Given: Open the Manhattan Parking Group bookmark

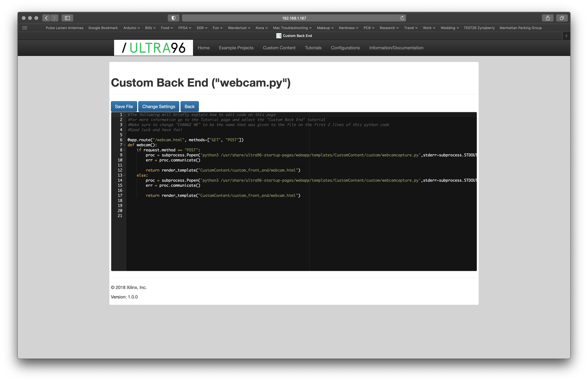Looking at the screenshot, I should [x=521, y=28].
